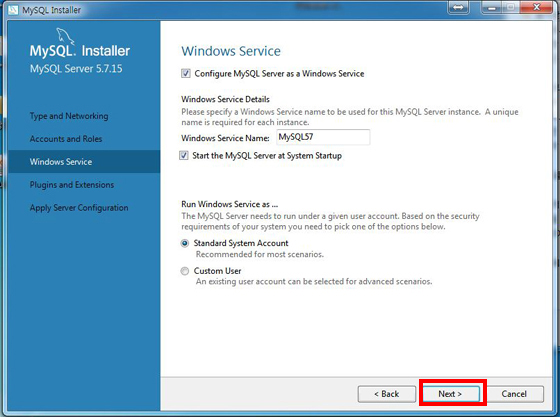Click the MySQL Installer title bar icon

click(13, 10)
